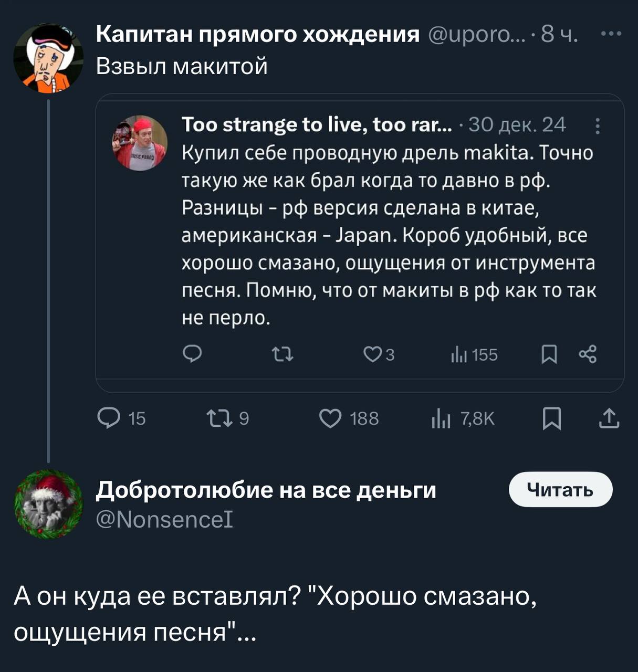This screenshot has width=638, height=672.
Task: Bookmark icon on the quoted tweet
Action: 549,355
